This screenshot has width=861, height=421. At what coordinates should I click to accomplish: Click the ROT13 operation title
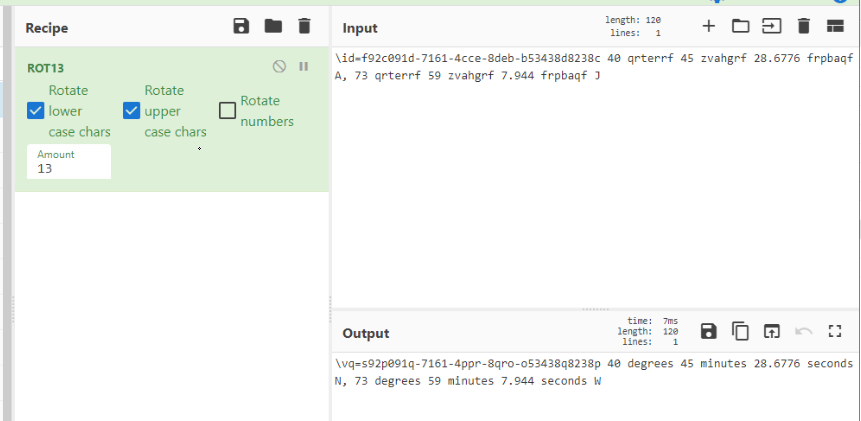[45, 68]
